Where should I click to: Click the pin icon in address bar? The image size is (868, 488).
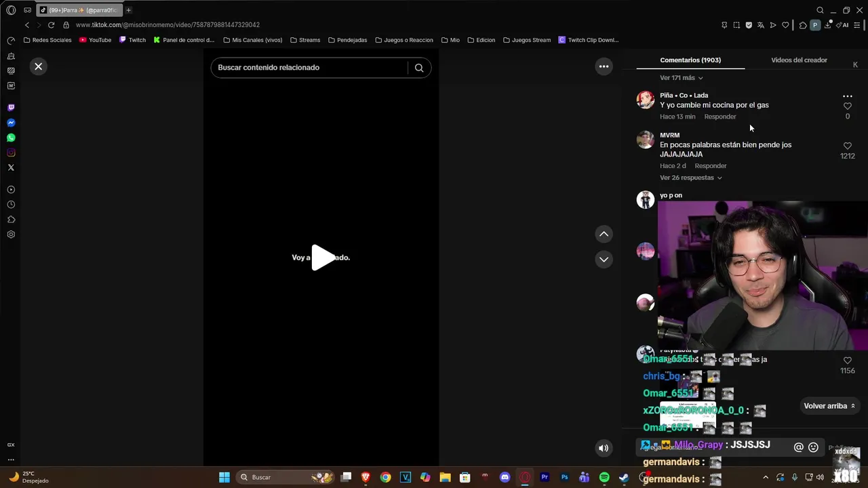(x=724, y=25)
